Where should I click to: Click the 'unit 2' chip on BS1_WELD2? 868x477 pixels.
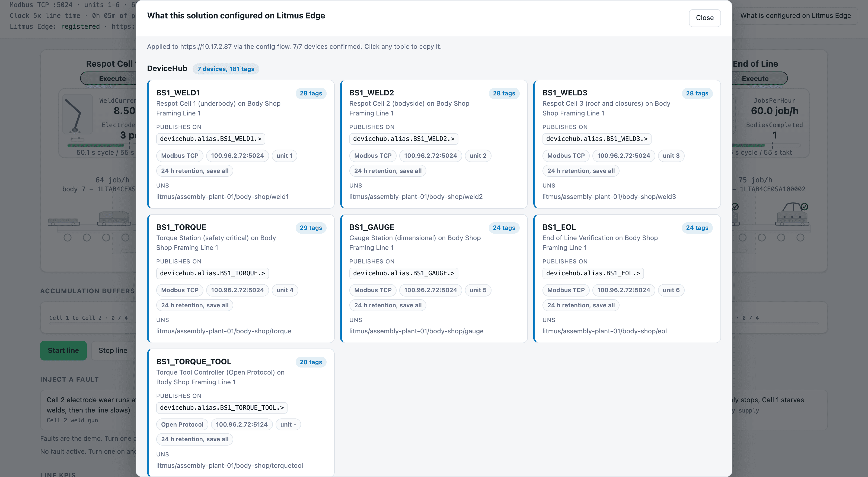(x=478, y=156)
